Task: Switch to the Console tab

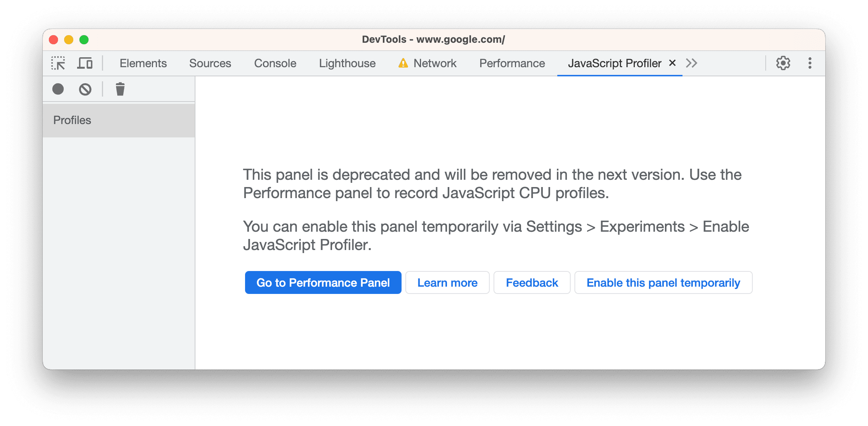Action: (275, 63)
